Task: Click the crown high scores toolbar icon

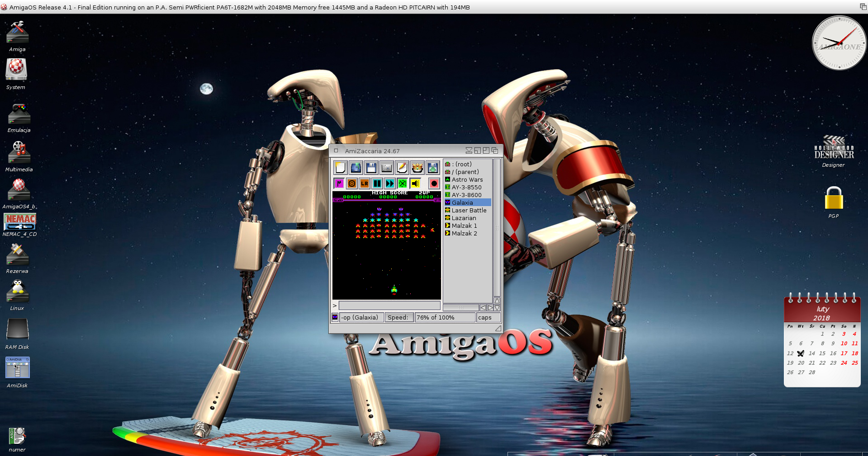Action: (x=417, y=168)
